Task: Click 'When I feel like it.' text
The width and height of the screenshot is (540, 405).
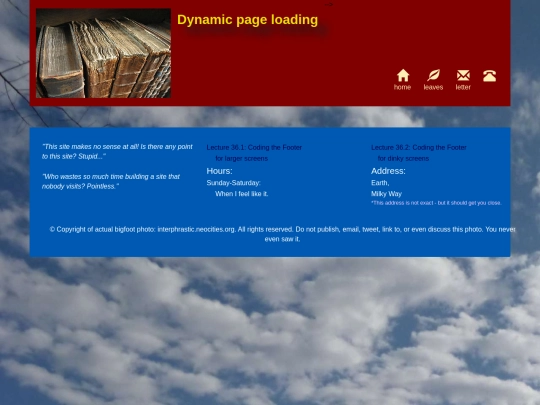Action: [x=242, y=194]
